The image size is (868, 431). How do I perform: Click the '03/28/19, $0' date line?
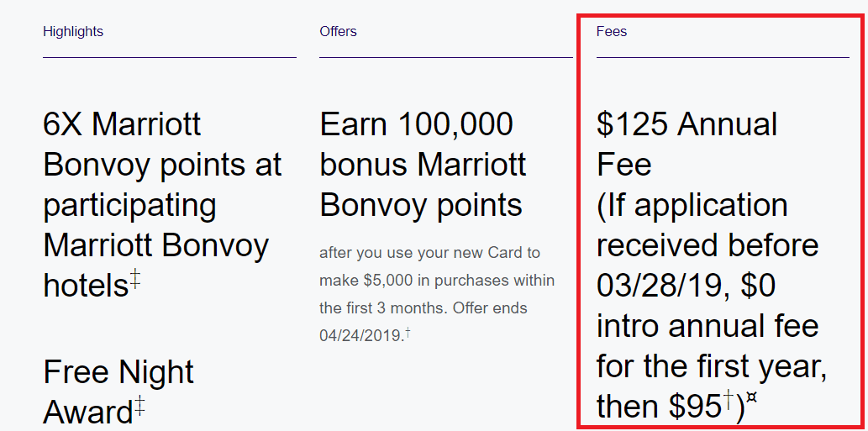[x=686, y=286]
